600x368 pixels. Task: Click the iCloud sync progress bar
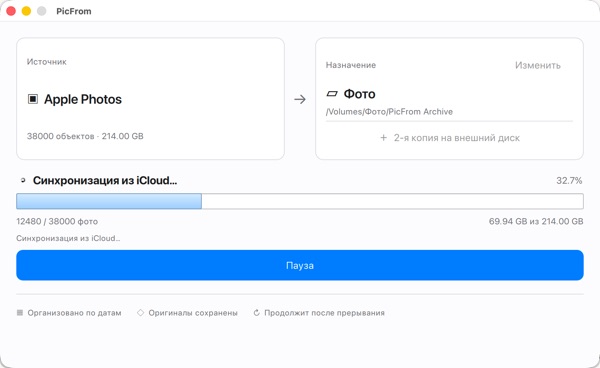(x=300, y=201)
